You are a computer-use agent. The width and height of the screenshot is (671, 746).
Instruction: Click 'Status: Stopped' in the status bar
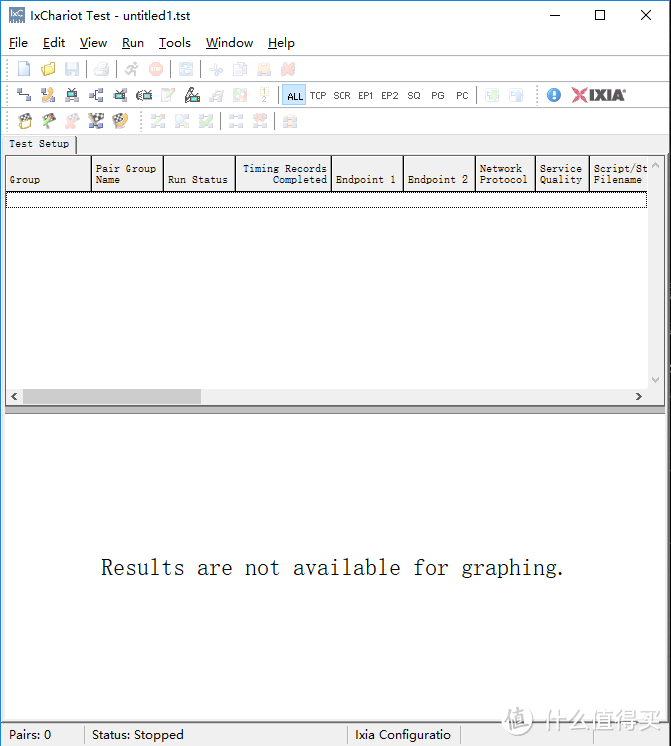click(138, 735)
